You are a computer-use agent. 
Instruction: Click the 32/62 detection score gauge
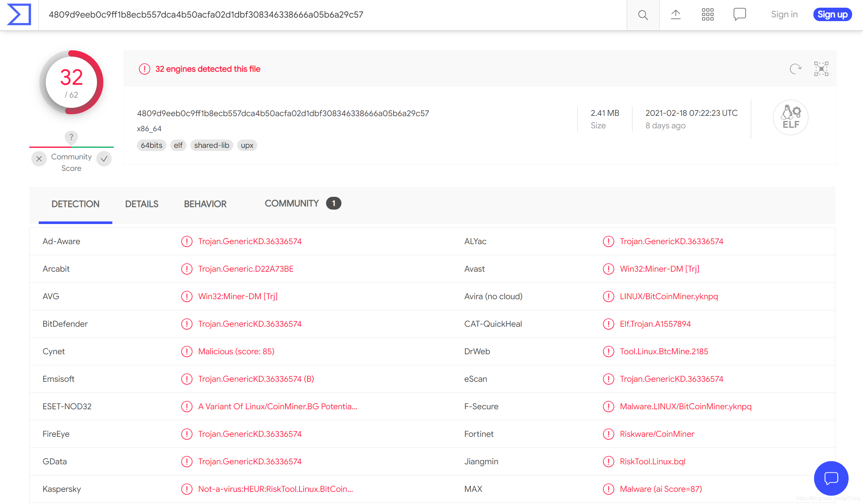[x=71, y=82]
